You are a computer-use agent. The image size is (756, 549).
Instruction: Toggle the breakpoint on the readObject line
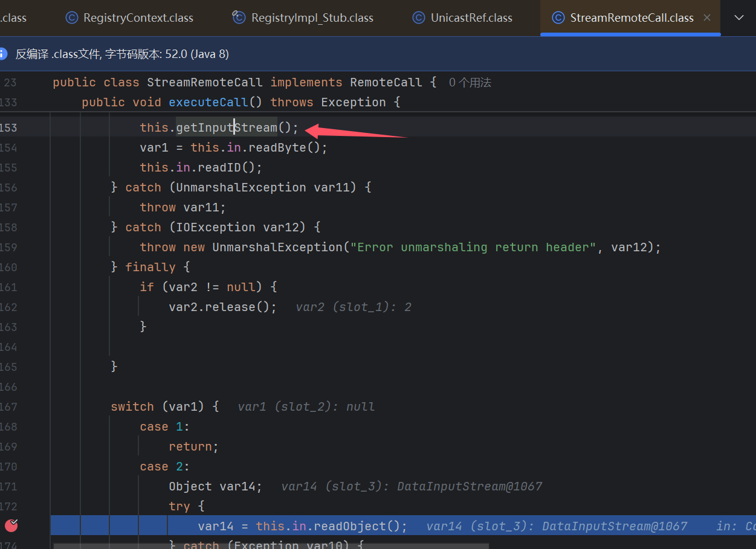(x=11, y=525)
